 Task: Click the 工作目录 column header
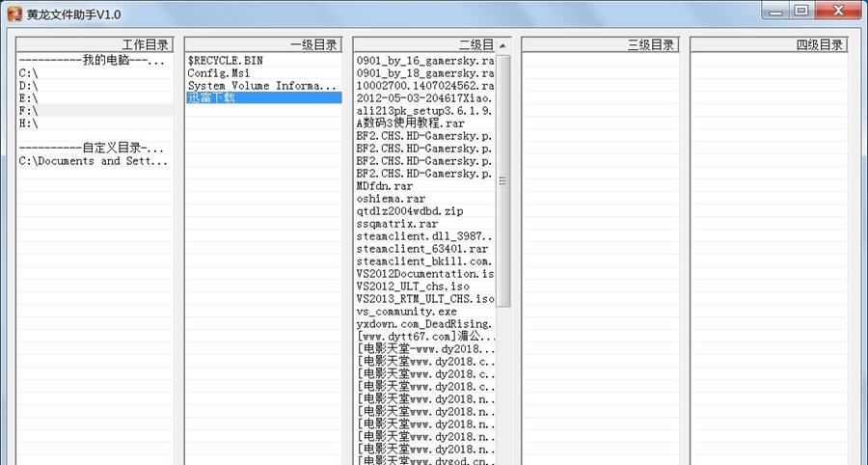(95, 44)
